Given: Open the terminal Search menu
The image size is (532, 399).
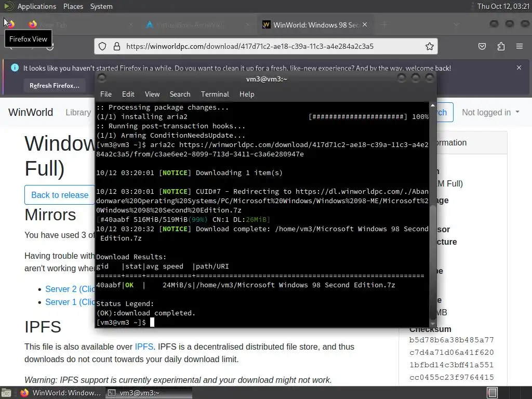Looking at the screenshot, I should (180, 94).
